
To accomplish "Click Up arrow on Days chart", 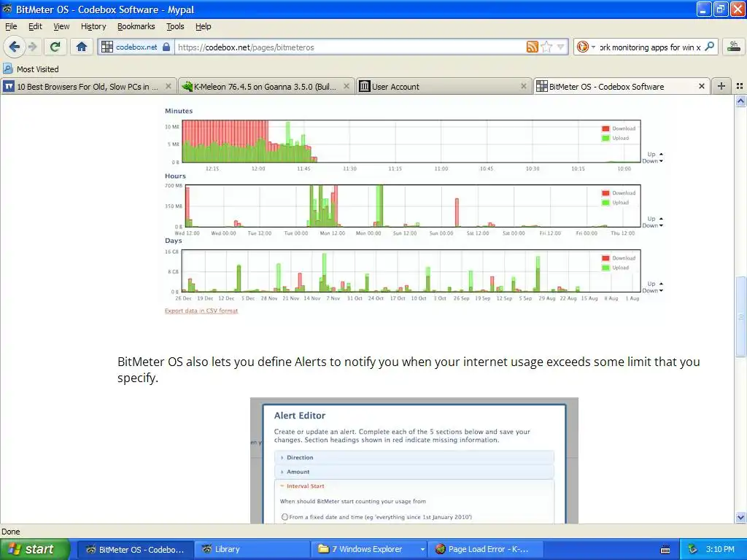I will pyautogui.click(x=661, y=284).
